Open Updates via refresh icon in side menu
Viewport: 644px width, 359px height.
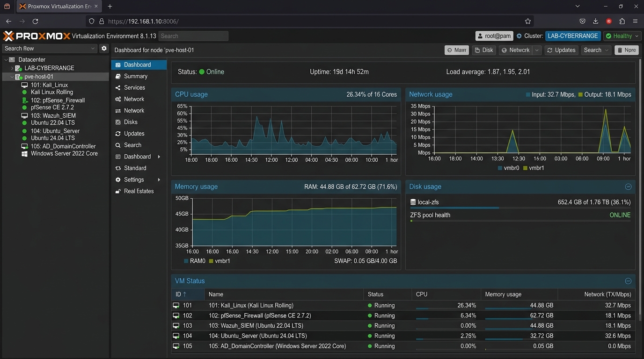click(118, 134)
